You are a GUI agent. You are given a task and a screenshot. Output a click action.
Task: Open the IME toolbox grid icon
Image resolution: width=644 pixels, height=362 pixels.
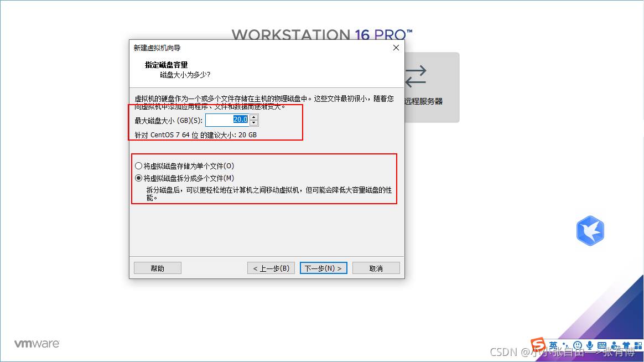tap(637, 345)
